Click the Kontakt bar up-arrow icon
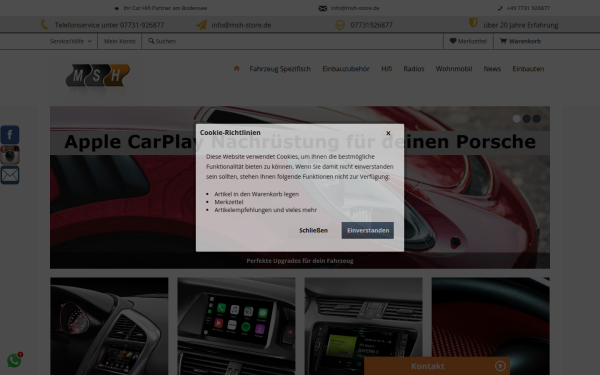This screenshot has width=600, height=375. pyautogui.click(x=500, y=366)
